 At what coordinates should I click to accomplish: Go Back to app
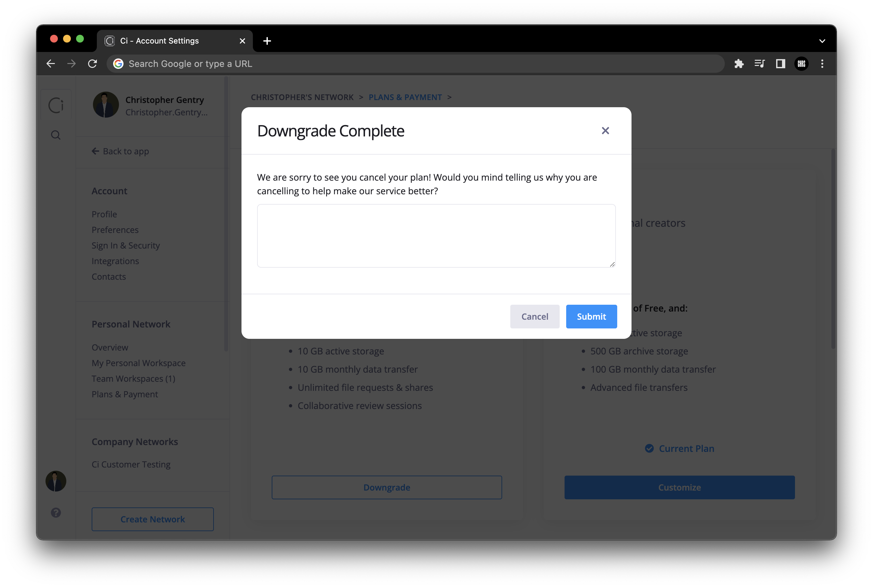(121, 151)
